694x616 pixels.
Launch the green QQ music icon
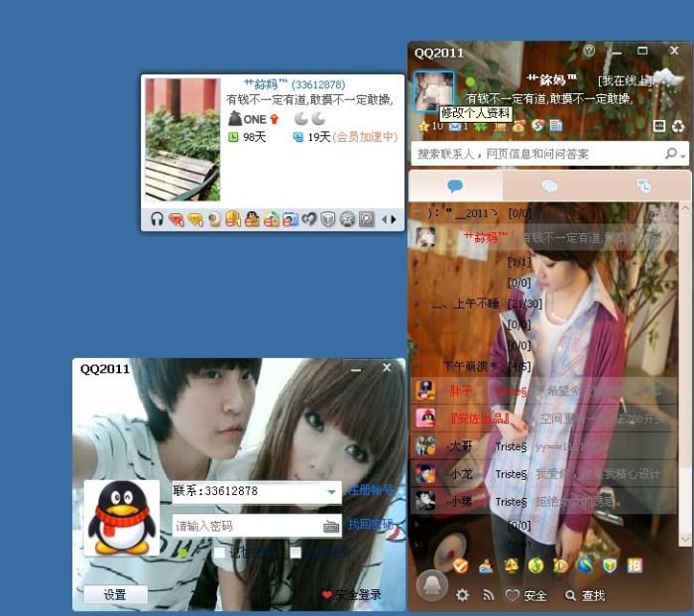tap(536, 565)
